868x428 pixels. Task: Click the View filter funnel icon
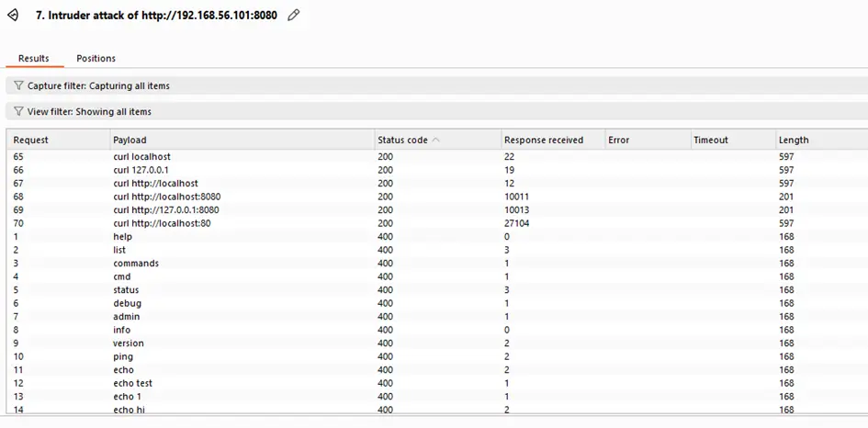coord(18,111)
